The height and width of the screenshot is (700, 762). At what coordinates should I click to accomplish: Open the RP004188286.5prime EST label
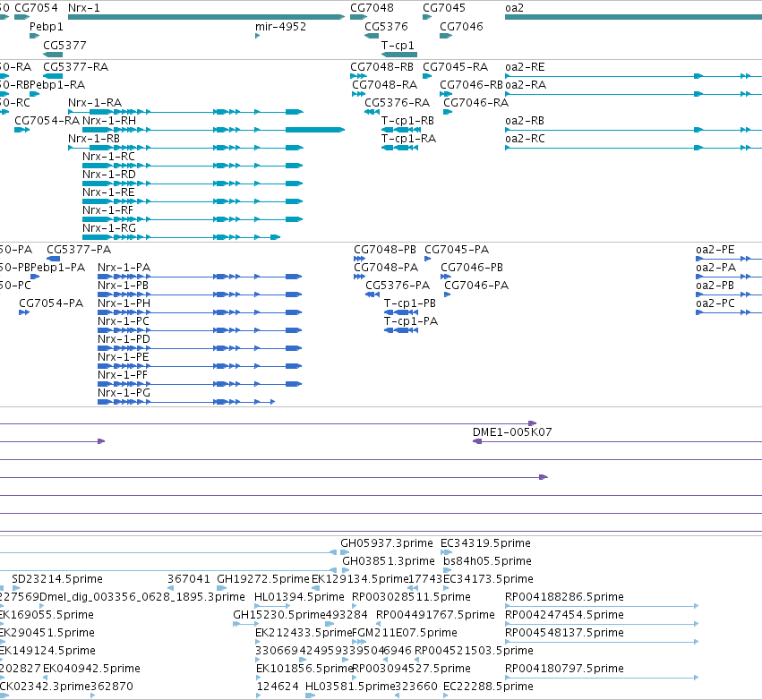point(564,597)
